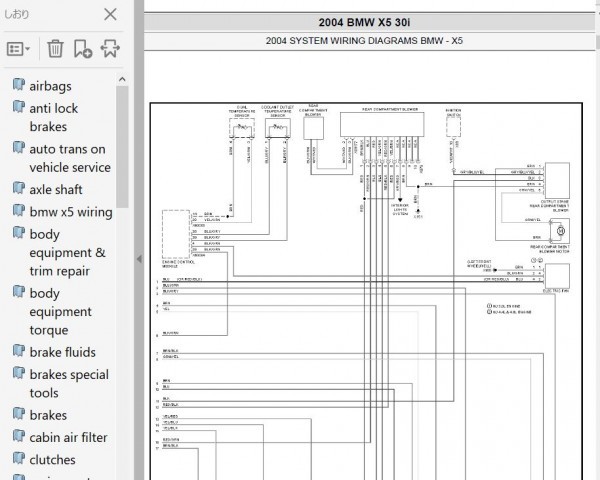Image resolution: width=600 pixels, height=480 pixels.
Task: Click the bmw x5 wiring bookmark icon
Action: click(x=19, y=210)
